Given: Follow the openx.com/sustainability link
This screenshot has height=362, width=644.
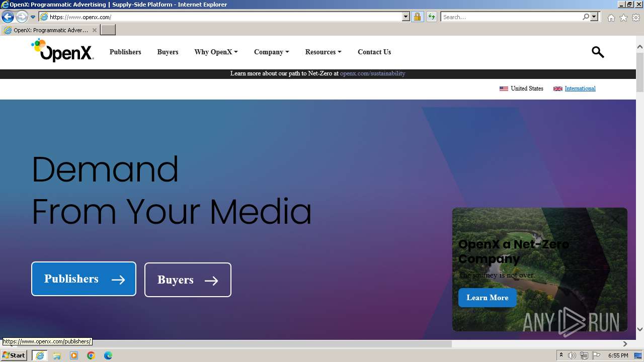Looking at the screenshot, I should tap(372, 73).
